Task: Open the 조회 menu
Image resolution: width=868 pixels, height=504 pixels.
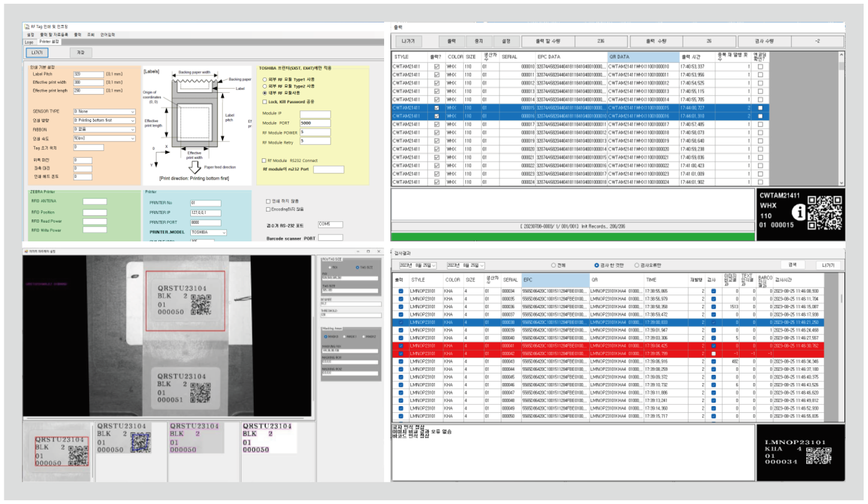Action: pos(91,35)
